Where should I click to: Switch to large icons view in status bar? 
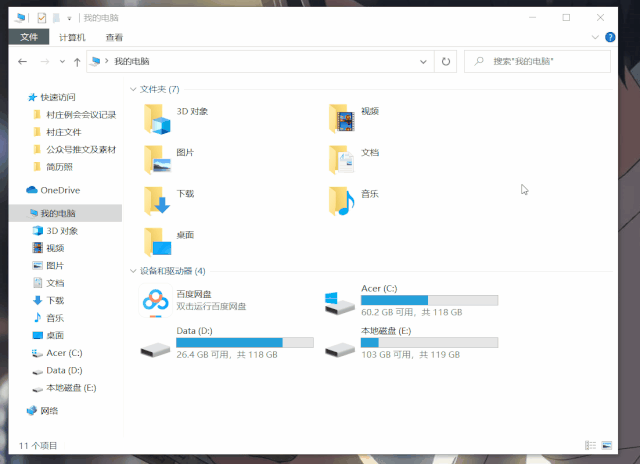[607, 445]
